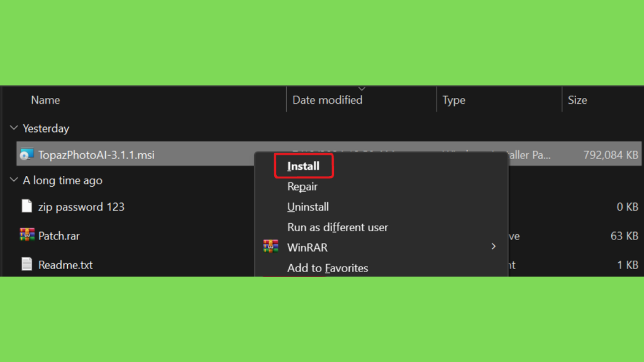Click Add to Favorites menu entry
This screenshot has height=362, width=644.
point(328,268)
